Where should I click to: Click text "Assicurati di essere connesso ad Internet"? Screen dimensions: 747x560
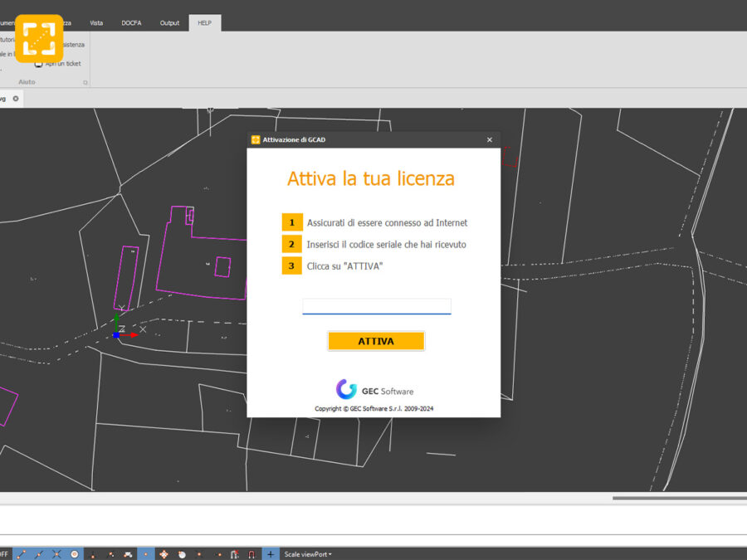[x=387, y=222]
